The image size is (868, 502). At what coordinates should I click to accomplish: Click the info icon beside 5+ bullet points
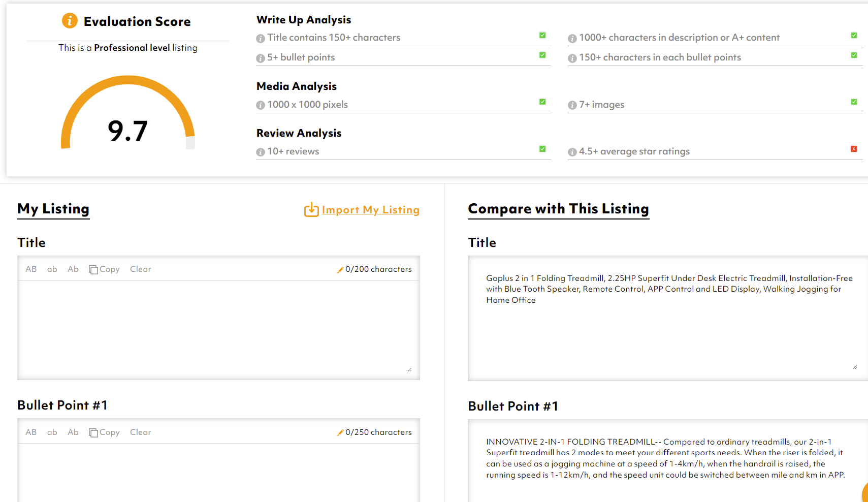[260, 58]
